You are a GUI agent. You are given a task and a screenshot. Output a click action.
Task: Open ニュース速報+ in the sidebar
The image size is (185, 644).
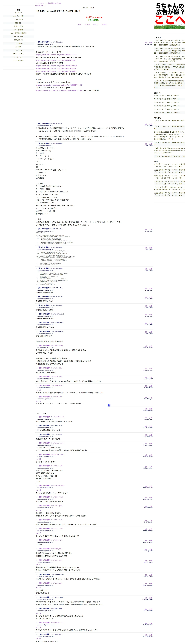pos(18,60)
